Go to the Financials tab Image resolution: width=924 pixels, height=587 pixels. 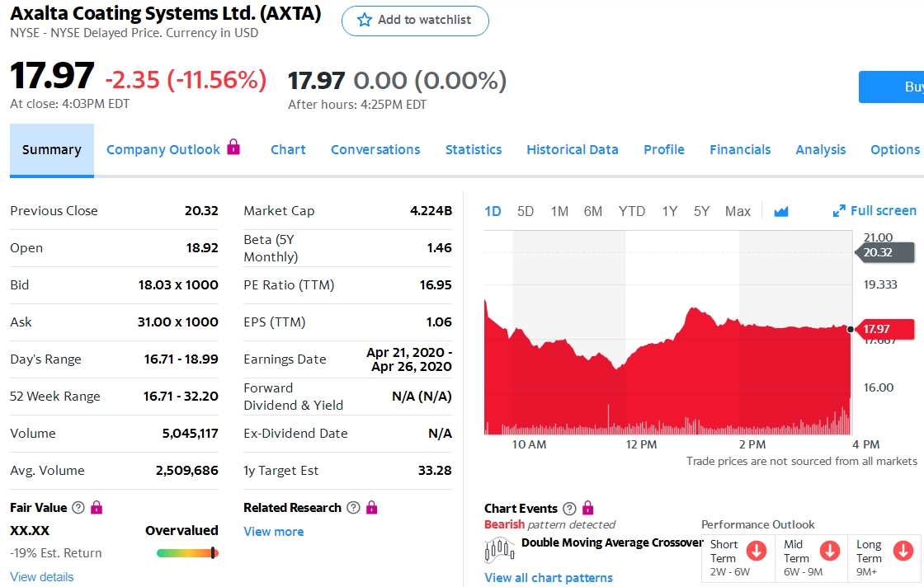click(740, 149)
